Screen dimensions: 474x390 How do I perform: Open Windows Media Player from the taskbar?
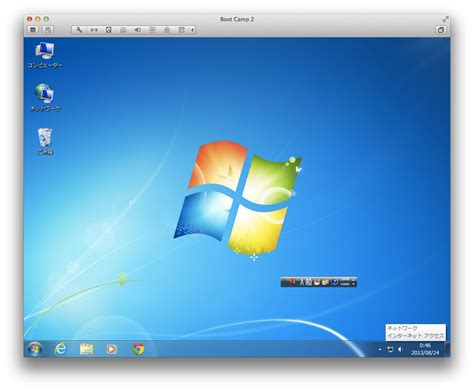[x=111, y=349]
